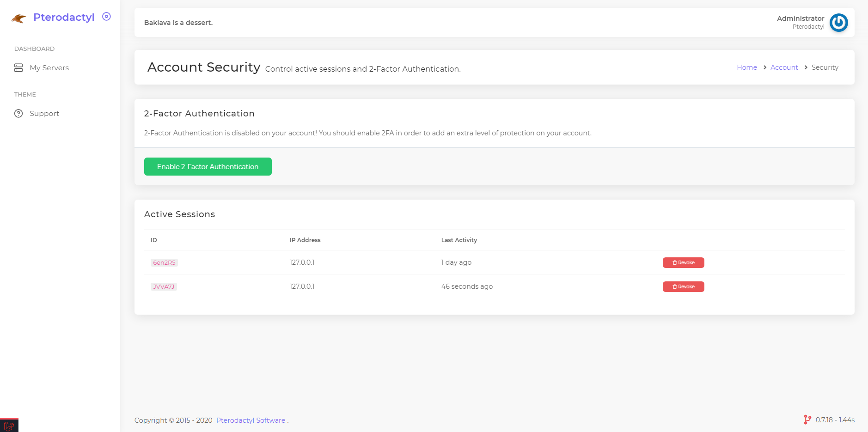Revoke the session with ID 6en2R5
This screenshot has height=432, width=868.
(x=683, y=263)
